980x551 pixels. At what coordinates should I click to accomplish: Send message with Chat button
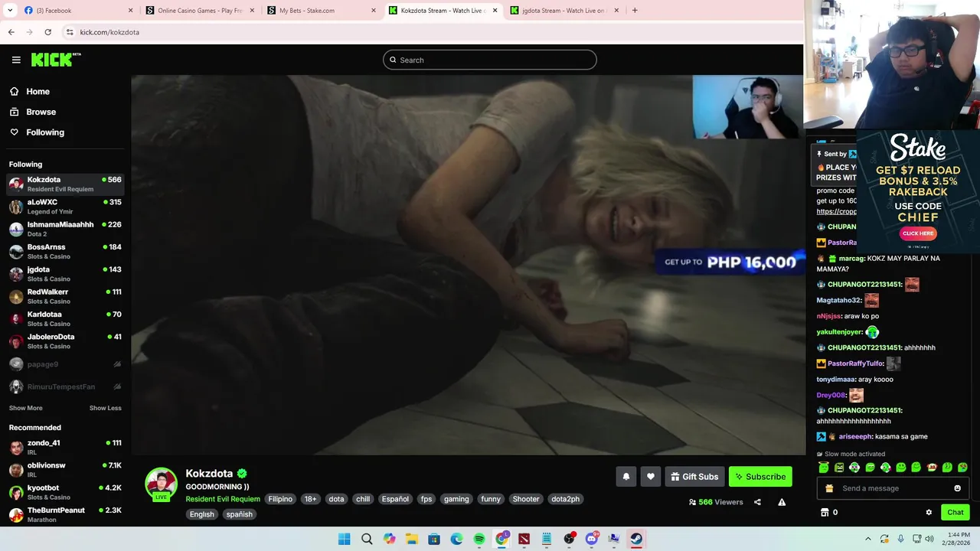[955, 512]
